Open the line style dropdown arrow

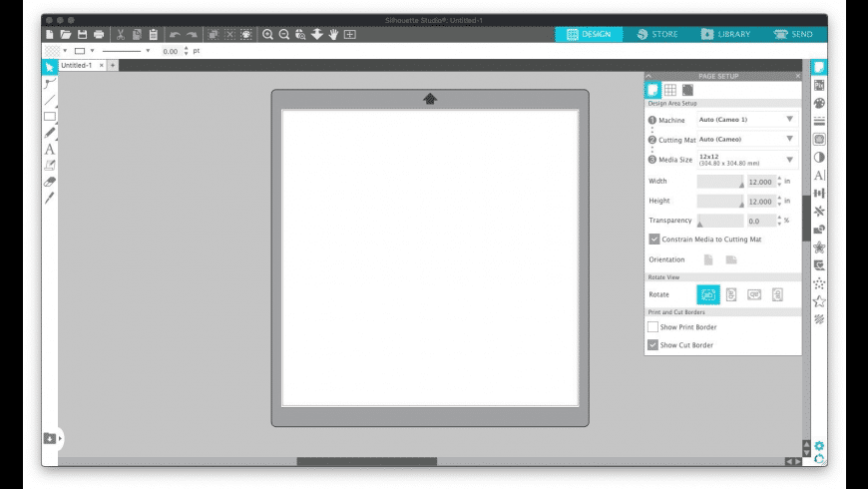pos(148,50)
